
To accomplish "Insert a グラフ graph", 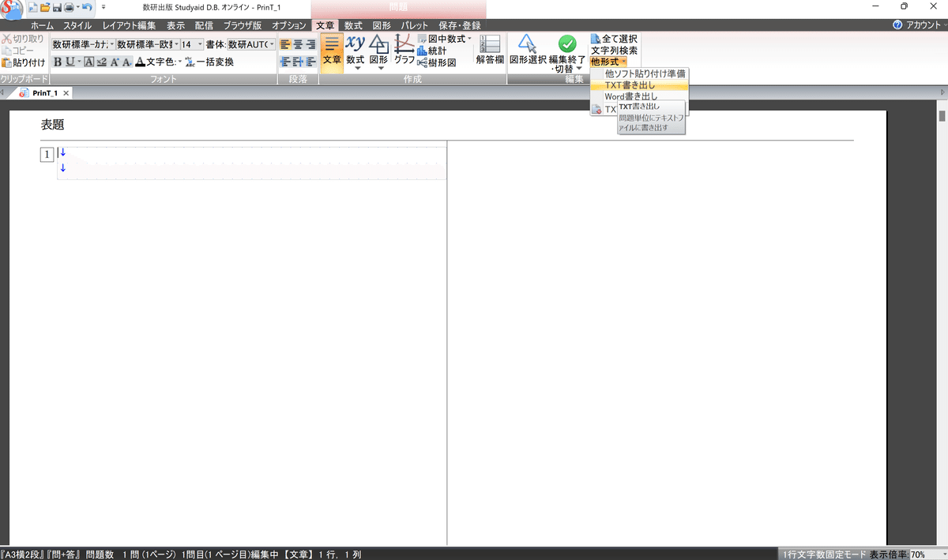I will point(404,49).
